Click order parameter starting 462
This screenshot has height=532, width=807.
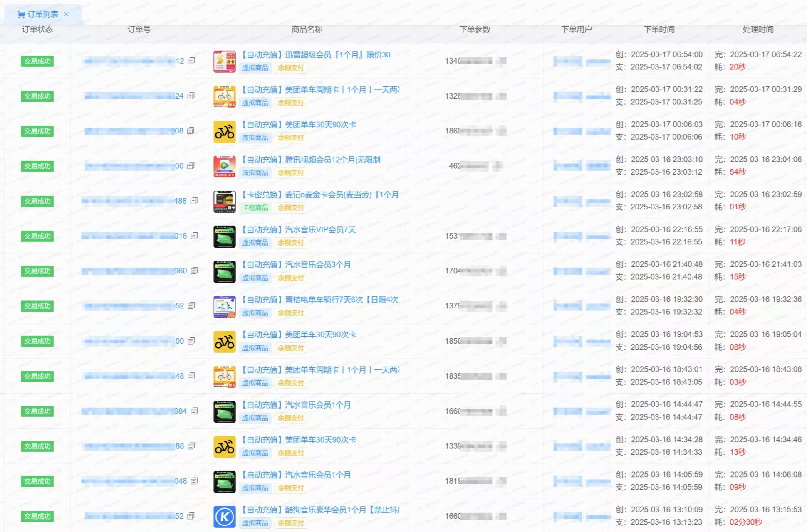click(475, 166)
